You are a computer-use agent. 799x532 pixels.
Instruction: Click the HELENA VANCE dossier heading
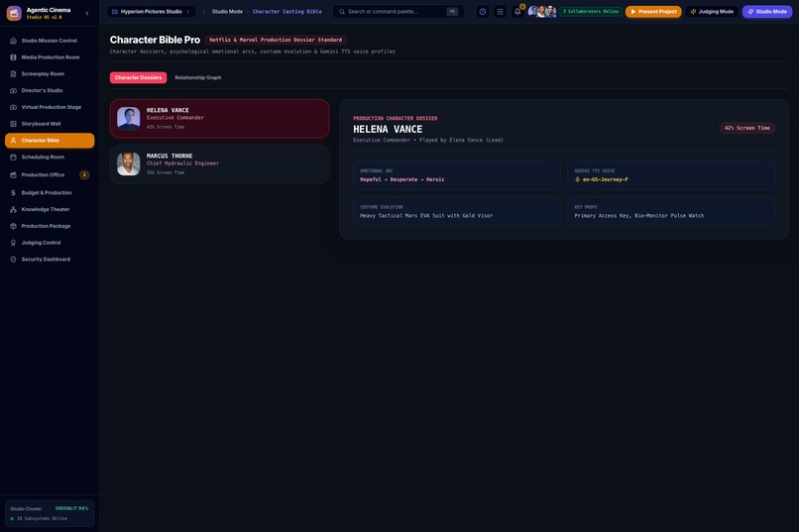(x=388, y=130)
